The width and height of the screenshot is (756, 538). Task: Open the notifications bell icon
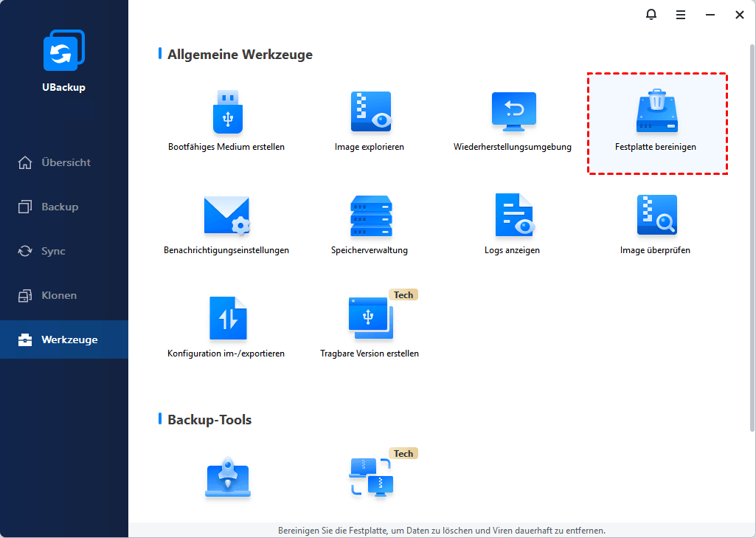point(651,15)
